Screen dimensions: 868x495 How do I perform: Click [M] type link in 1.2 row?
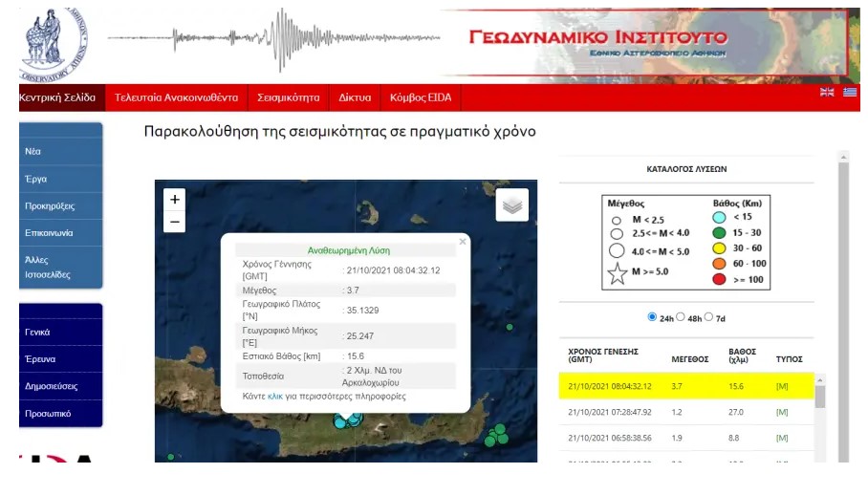782,412
